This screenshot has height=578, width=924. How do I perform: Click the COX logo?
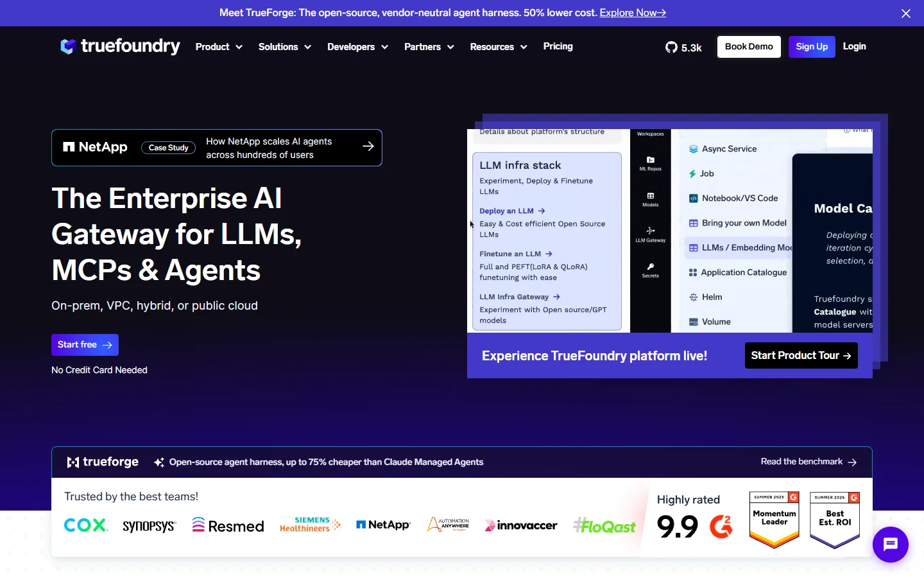click(x=86, y=525)
